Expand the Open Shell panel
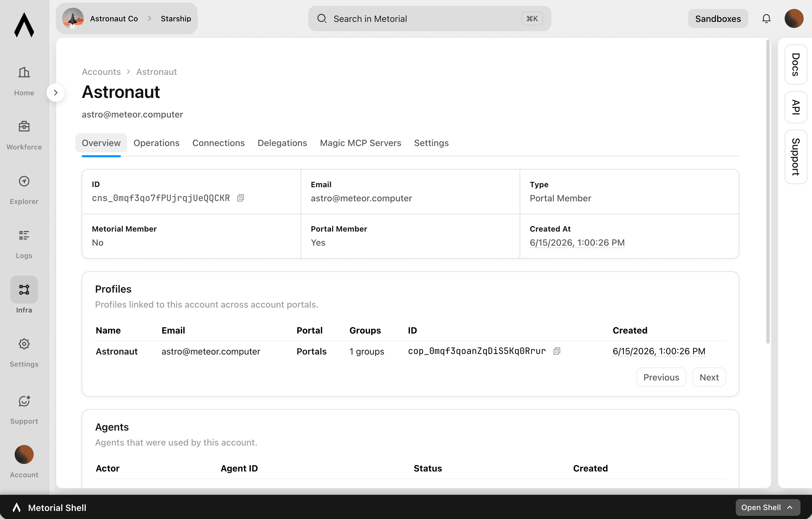 click(x=768, y=507)
